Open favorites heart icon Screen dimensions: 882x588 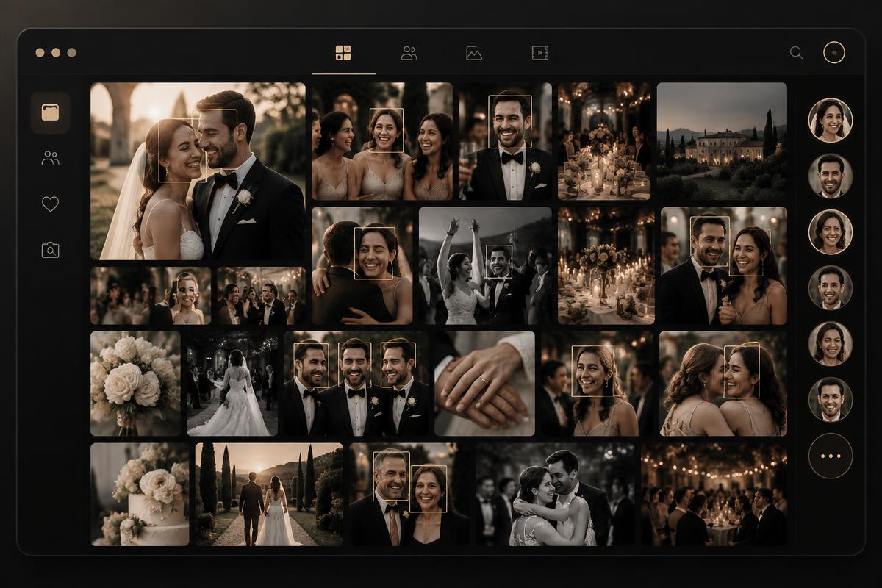50,204
